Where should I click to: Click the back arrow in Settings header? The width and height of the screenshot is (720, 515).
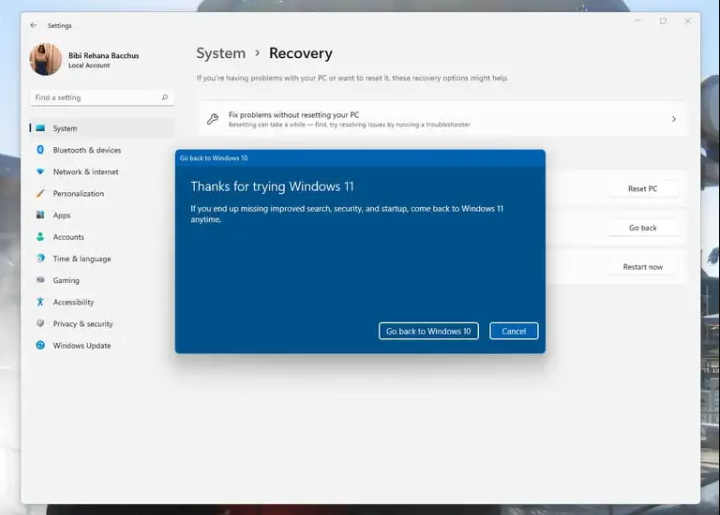tap(34, 25)
